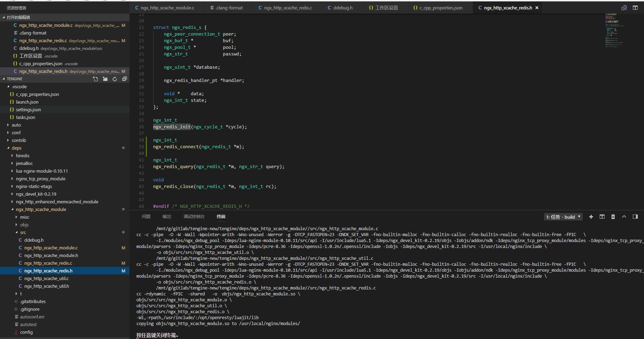Screen dimensions: 644x339
Task: Maximize the panel with the chevron icon
Action: [x=624, y=217]
